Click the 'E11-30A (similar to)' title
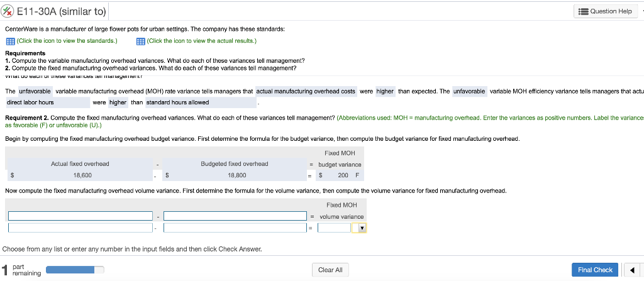644x281 pixels. tap(62, 12)
